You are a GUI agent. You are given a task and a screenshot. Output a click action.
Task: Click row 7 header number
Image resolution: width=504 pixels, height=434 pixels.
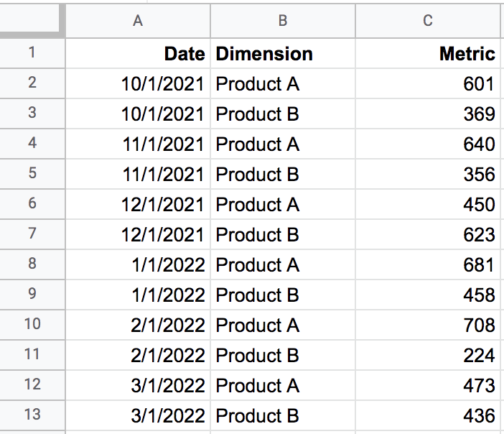(x=32, y=234)
